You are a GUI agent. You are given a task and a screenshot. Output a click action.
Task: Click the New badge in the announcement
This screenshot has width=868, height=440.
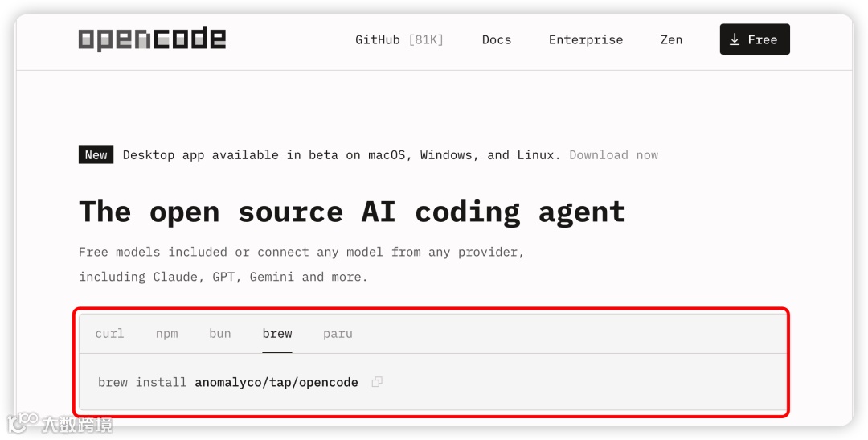point(96,155)
